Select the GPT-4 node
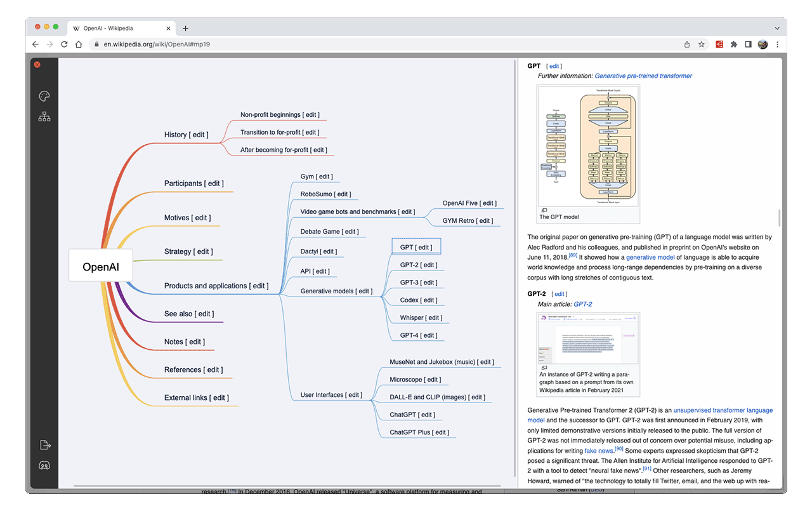 pyautogui.click(x=419, y=336)
